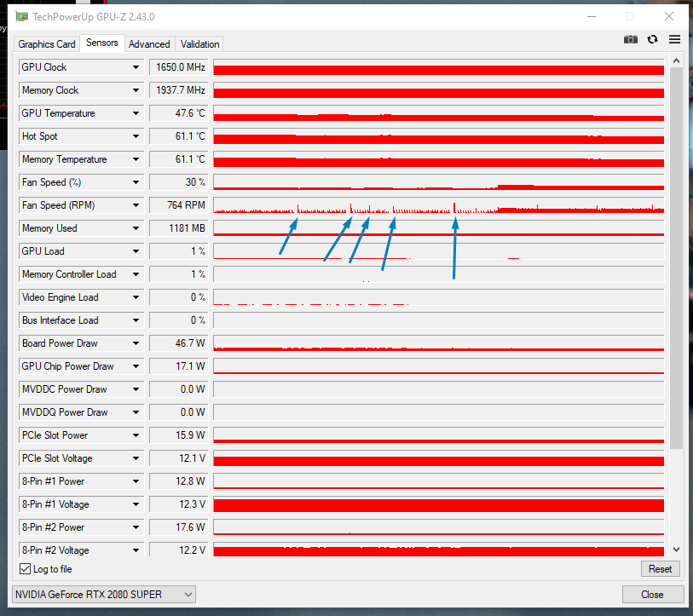The height and width of the screenshot is (616, 693).
Task: Click the GPU Load history graph
Action: tap(439, 251)
